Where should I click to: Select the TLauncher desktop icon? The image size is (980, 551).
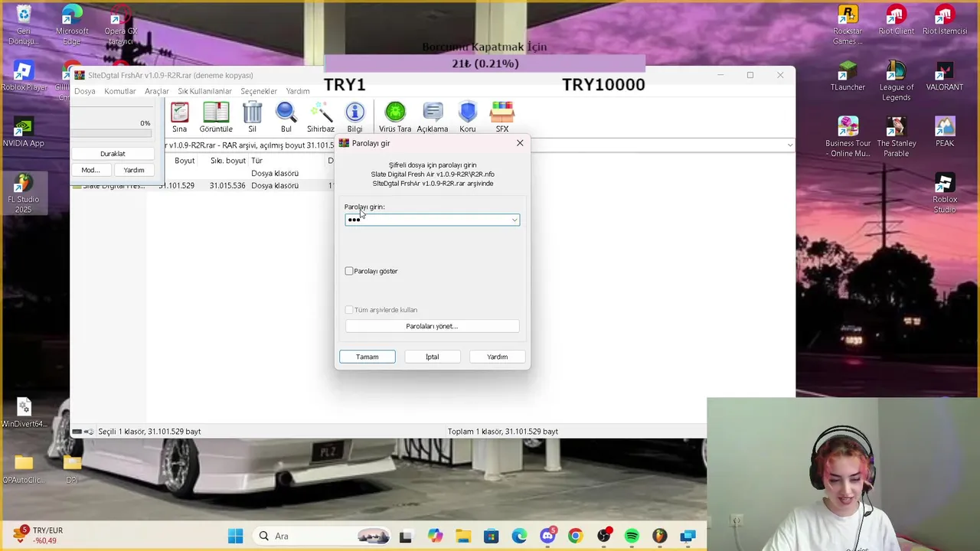tap(848, 76)
